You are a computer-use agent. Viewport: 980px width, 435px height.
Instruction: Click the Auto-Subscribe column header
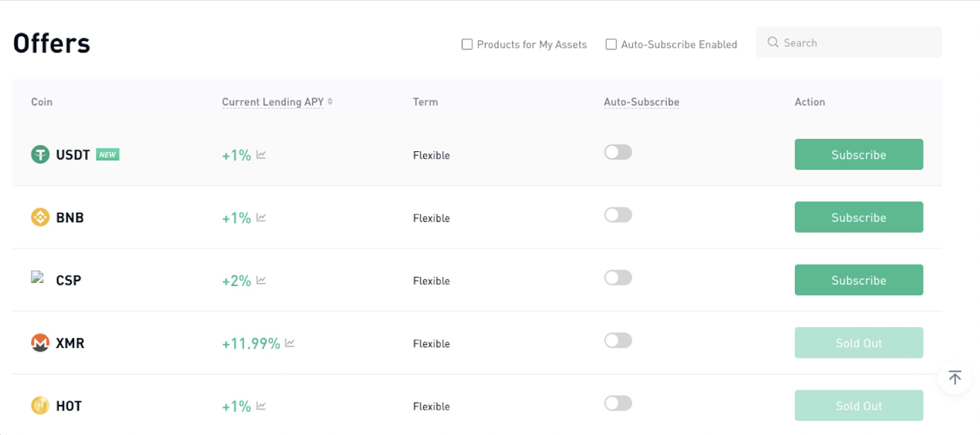click(642, 102)
